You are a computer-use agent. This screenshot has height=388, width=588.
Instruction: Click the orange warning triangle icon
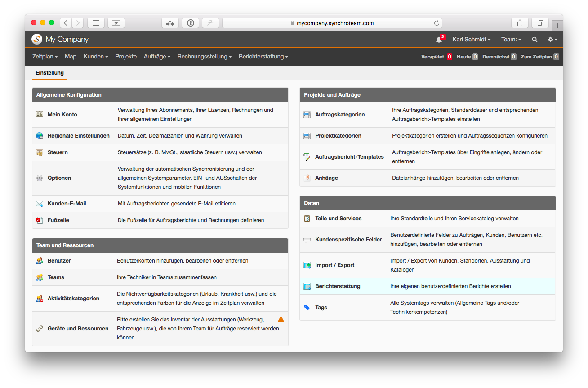click(281, 319)
